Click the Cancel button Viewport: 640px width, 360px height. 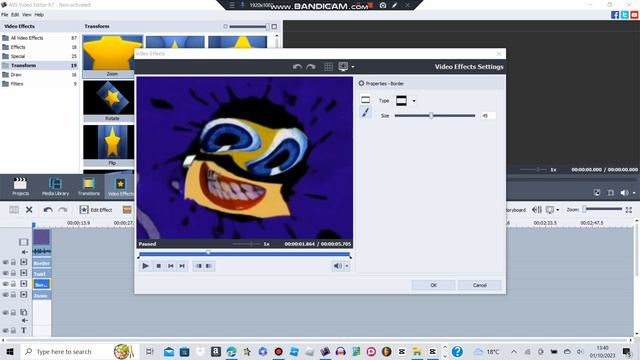(480, 285)
